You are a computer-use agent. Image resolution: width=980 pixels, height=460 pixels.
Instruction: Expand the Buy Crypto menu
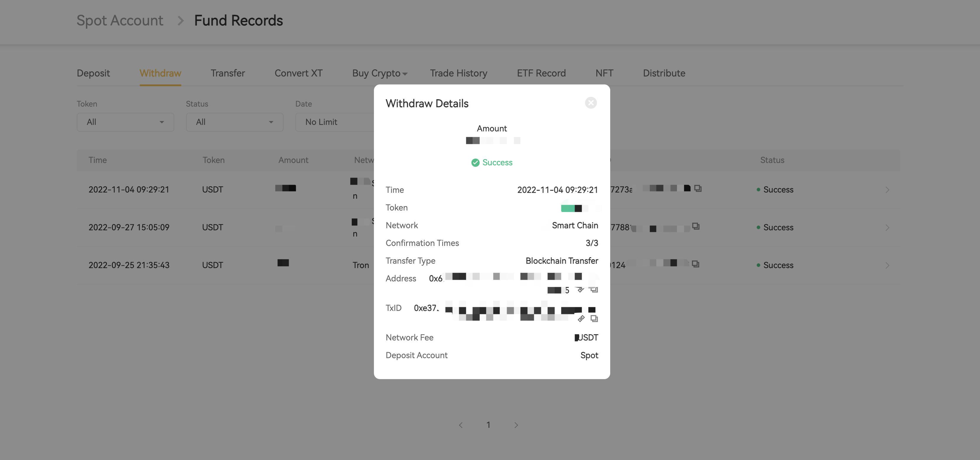click(x=379, y=73)
